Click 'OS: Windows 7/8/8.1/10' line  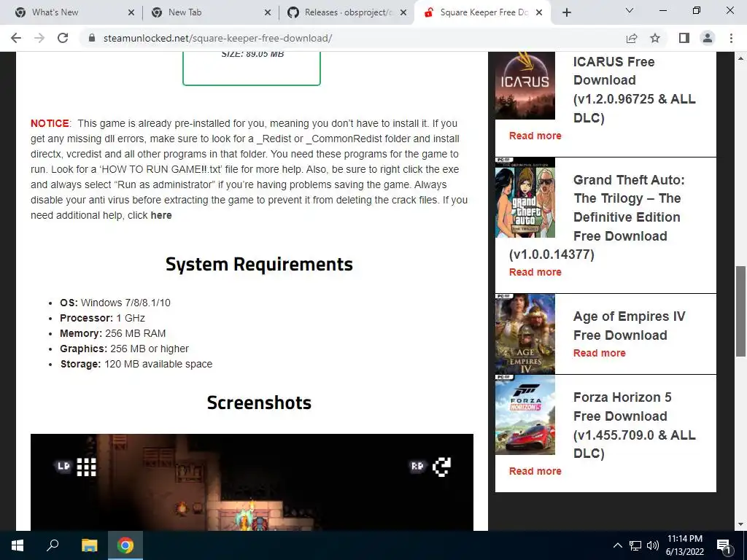tap(115, 303)
